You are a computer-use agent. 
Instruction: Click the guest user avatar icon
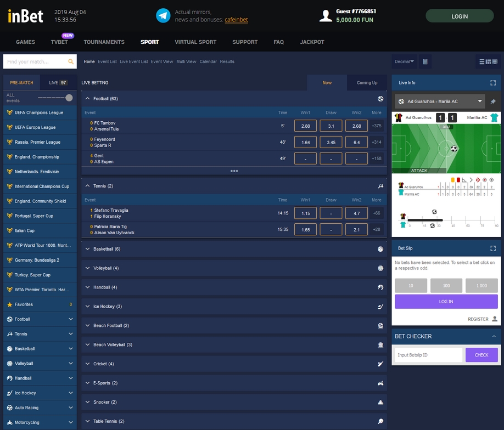(326, 16)
